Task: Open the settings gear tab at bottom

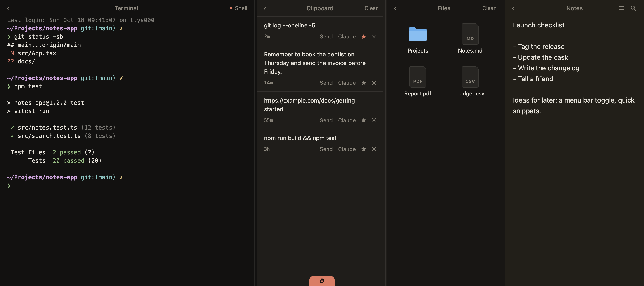Action: [x=322, y=281]
